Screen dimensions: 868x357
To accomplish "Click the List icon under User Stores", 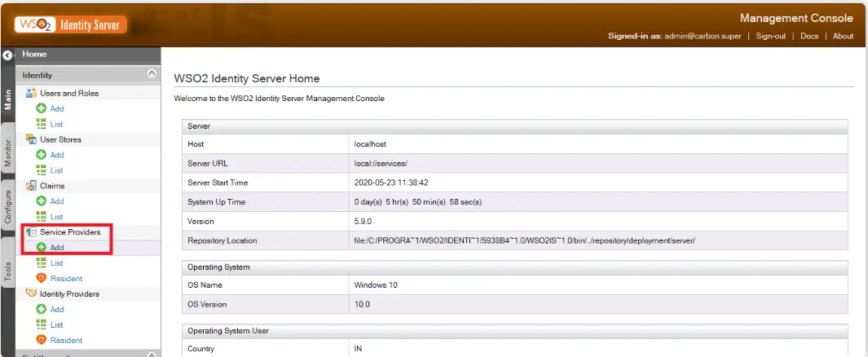I will pyautogui.click(x=41, y=170).
